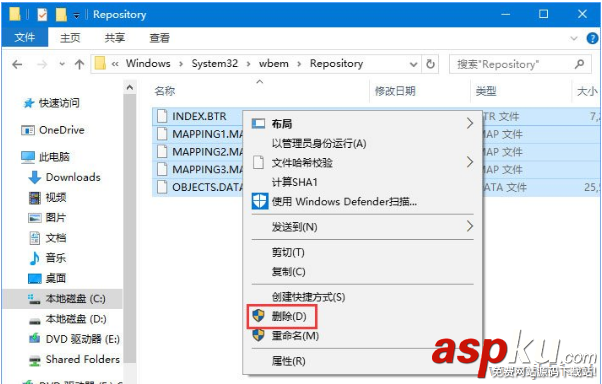Switch to the 查看 ribbon tab

[x=159, y=38]
